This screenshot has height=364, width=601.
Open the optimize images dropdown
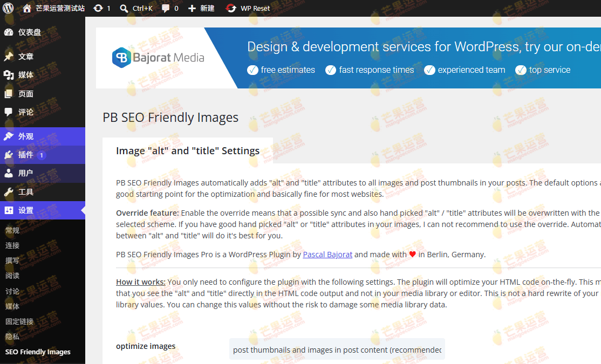click(337, 349)
